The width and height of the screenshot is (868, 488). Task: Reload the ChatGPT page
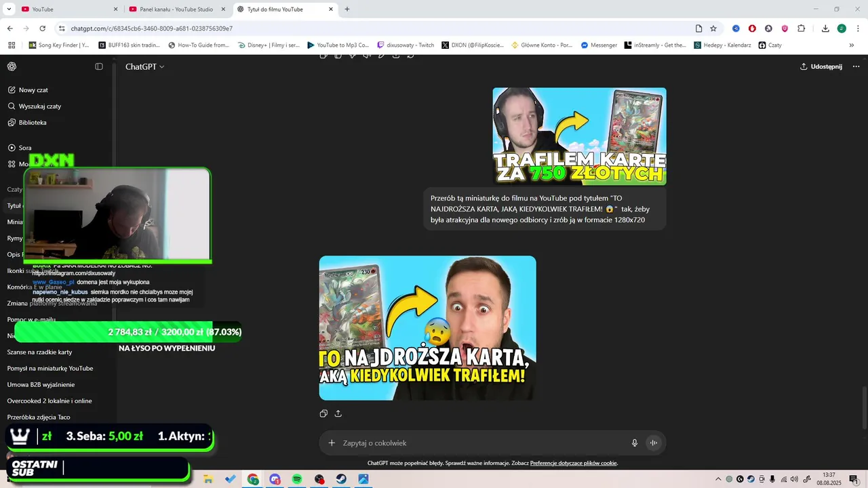pyautogui.click(x=42, y=28)
